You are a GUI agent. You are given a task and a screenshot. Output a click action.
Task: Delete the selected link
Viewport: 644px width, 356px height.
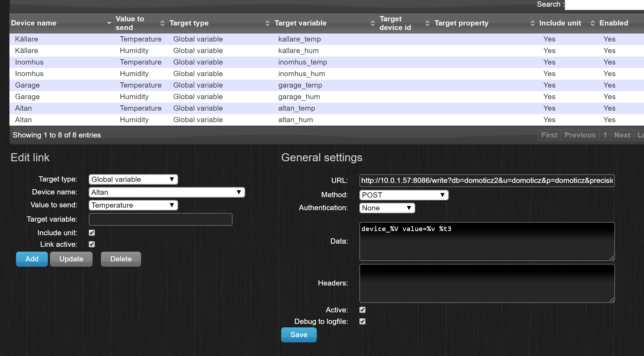(120, 259)
